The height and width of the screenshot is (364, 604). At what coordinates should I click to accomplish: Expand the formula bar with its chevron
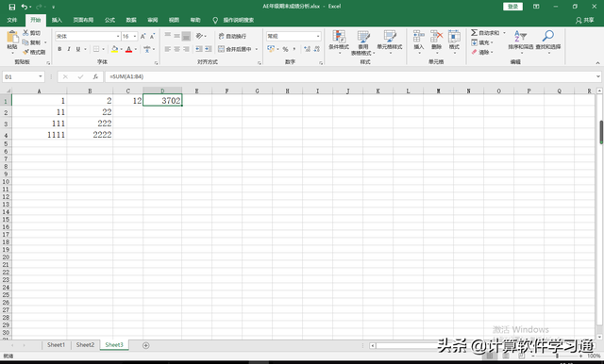point(597,76)
